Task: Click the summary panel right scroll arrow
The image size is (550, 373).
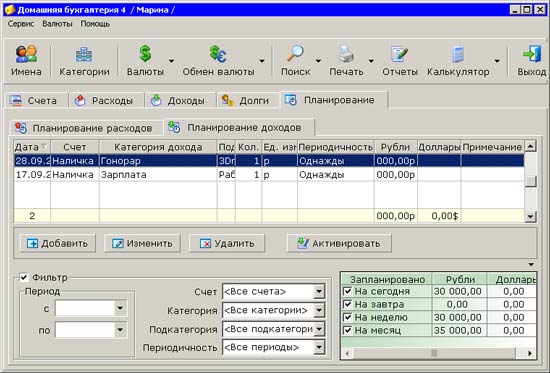Action: pyautogui.click(x=529, y=353)
